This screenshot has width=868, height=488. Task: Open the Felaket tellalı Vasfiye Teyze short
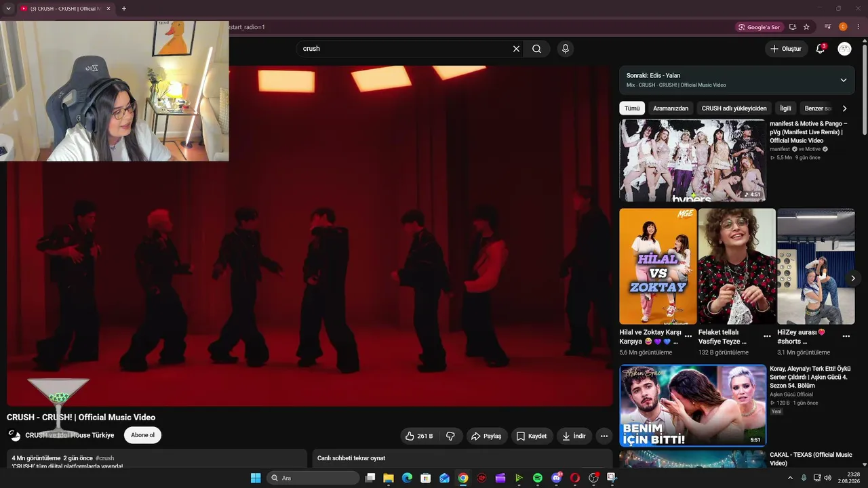click(x=736, y=266)
